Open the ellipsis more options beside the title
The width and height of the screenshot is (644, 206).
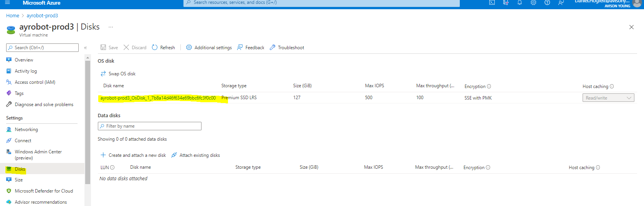[x=111, y=27]
